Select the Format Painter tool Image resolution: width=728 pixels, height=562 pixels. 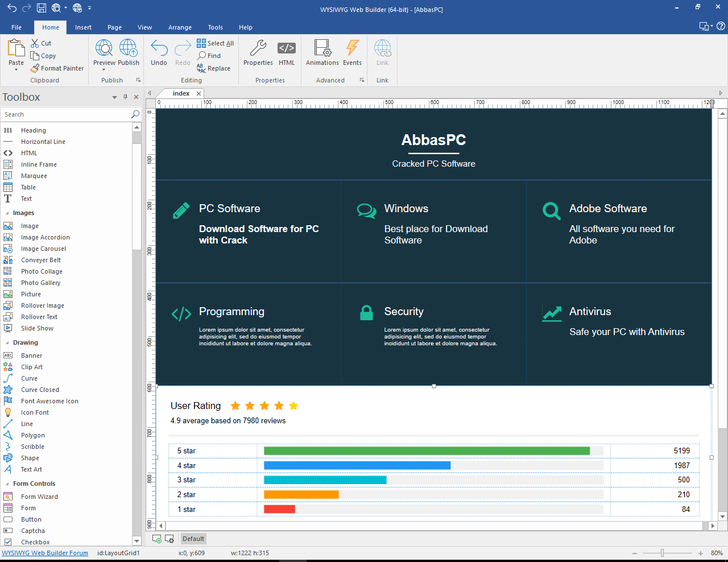[57, 68]
